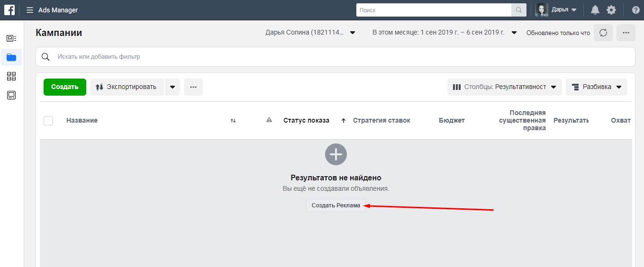Click the help question mark icon

pyautogui.click(x=635, y=10)
